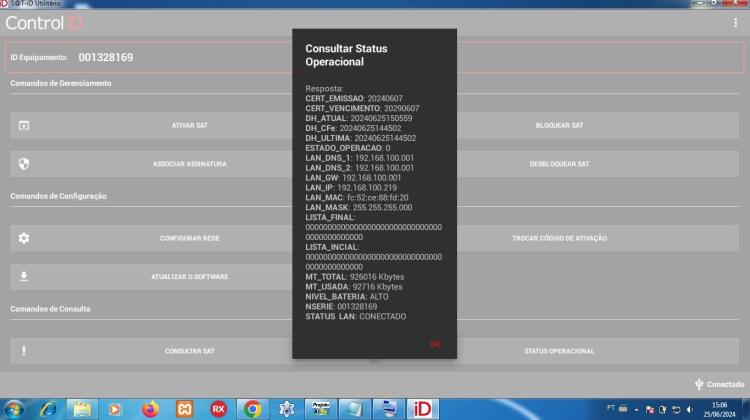Click the Control iD logo
The image size is (750, 420).
(x=44, y=23)
